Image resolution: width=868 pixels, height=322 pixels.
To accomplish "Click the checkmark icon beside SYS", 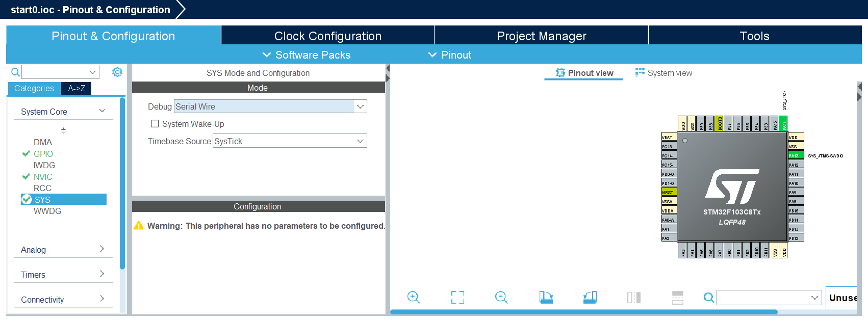I will (x=27, y=199).
